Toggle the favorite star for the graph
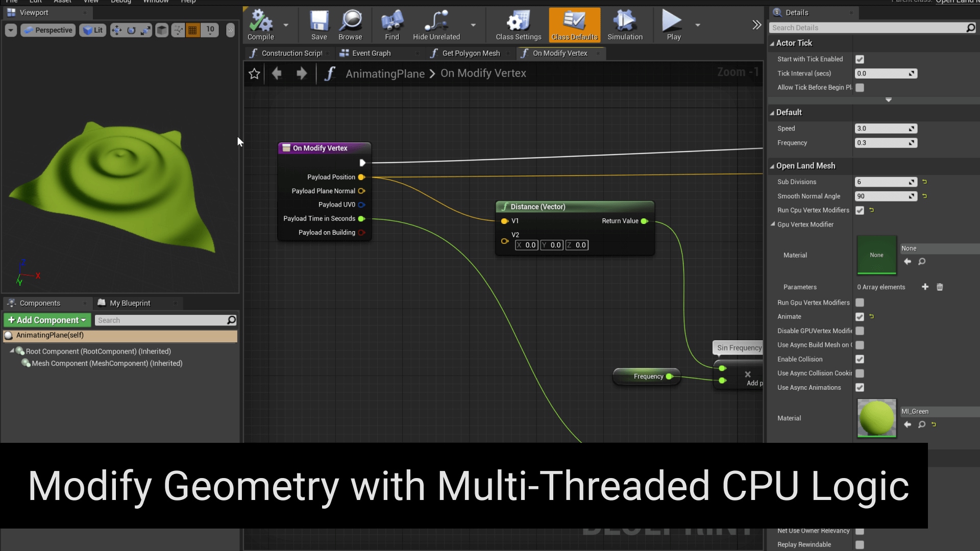This screenshot has width=980, height=551. tap(254, 74)
